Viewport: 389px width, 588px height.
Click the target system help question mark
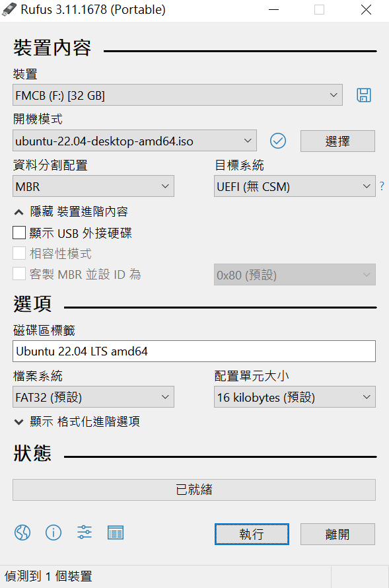pos(382,186)
